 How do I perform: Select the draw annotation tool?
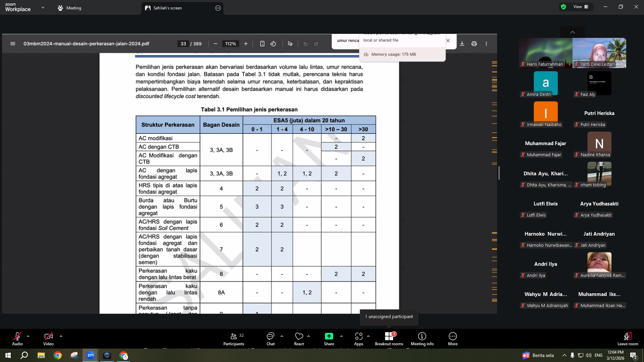pyautogui.click(x=290, y=44)
